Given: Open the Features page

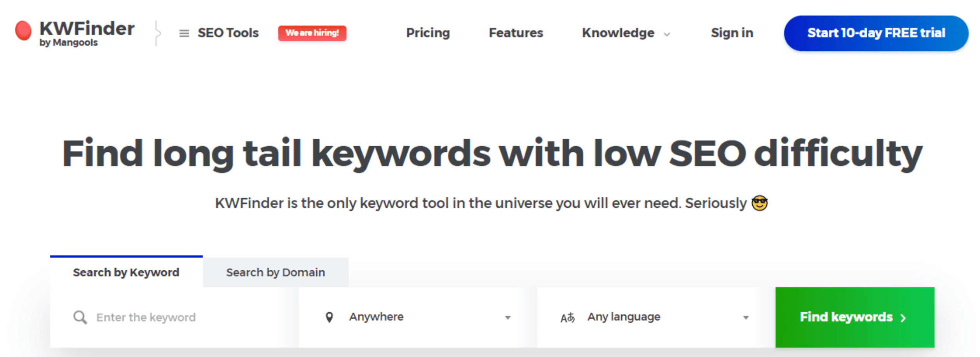Looking at the screenshot, I should pyautogui.click(x=516, y=33).
